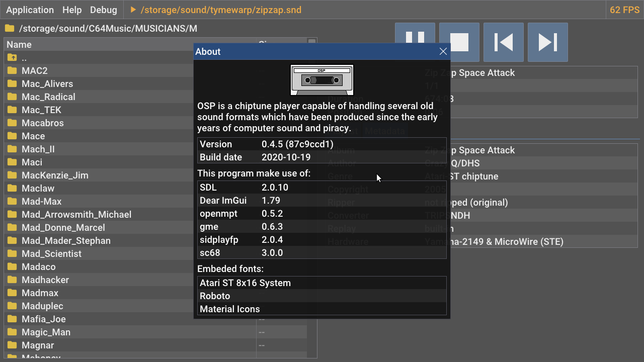Click the Mac_Alivers folder icon
This screenshot has height=362, width=644.
point(12,84)
